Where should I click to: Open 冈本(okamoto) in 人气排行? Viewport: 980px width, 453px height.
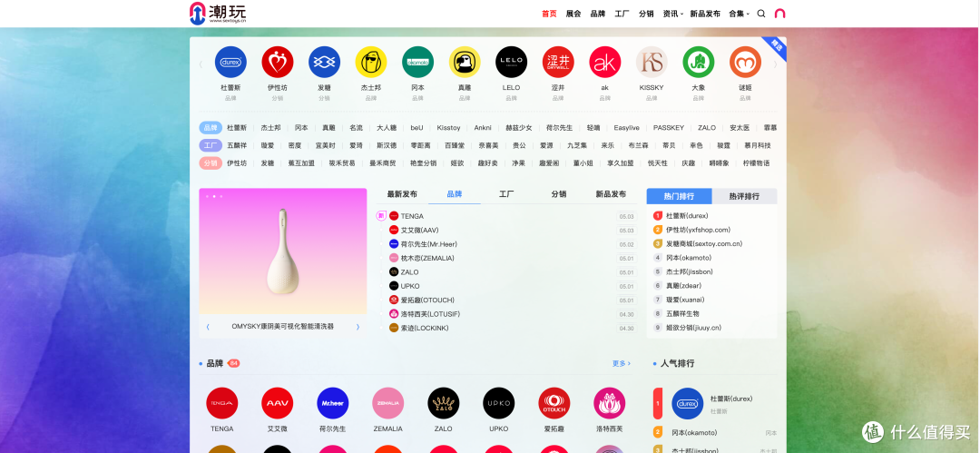coord(694,433)
